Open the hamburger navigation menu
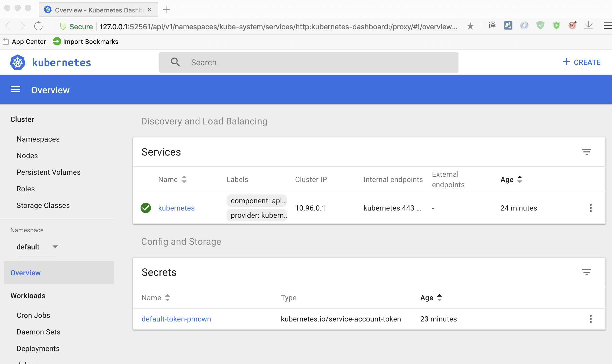 pyautogui.click(x=16, y=90)
